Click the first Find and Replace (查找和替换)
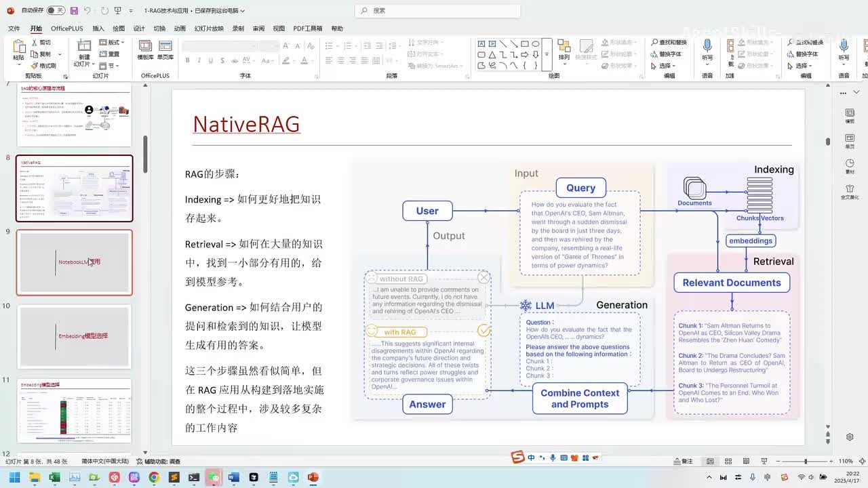The height and width of the screenshot is (488, 868). pos(668,42)
